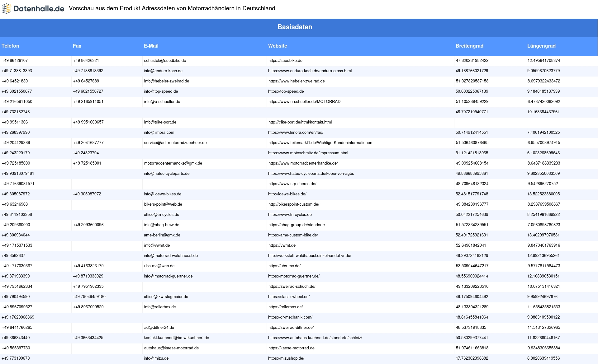Image resolution: width=598 pixels, height=364 pixels.
Task: Click website ahag-group.de/standorte
Action: (x=297, y=225)
